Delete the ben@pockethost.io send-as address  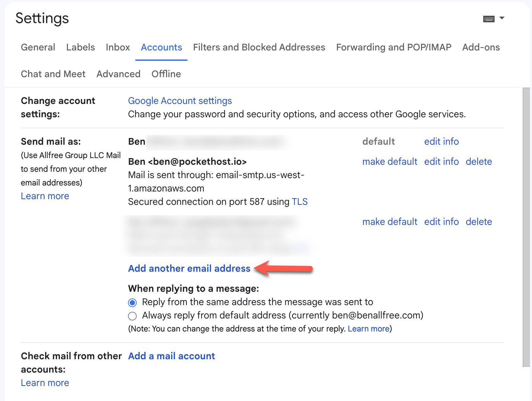[x=479, y=162]
